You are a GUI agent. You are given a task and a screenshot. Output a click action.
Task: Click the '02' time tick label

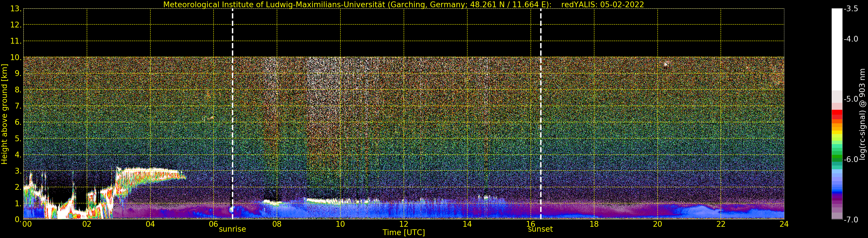87,224
